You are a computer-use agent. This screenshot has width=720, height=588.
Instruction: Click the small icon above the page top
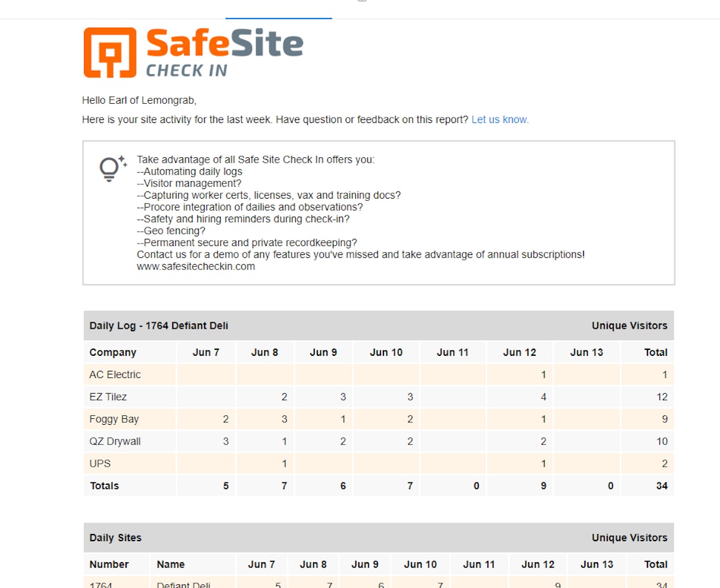(x=361, y=3)
